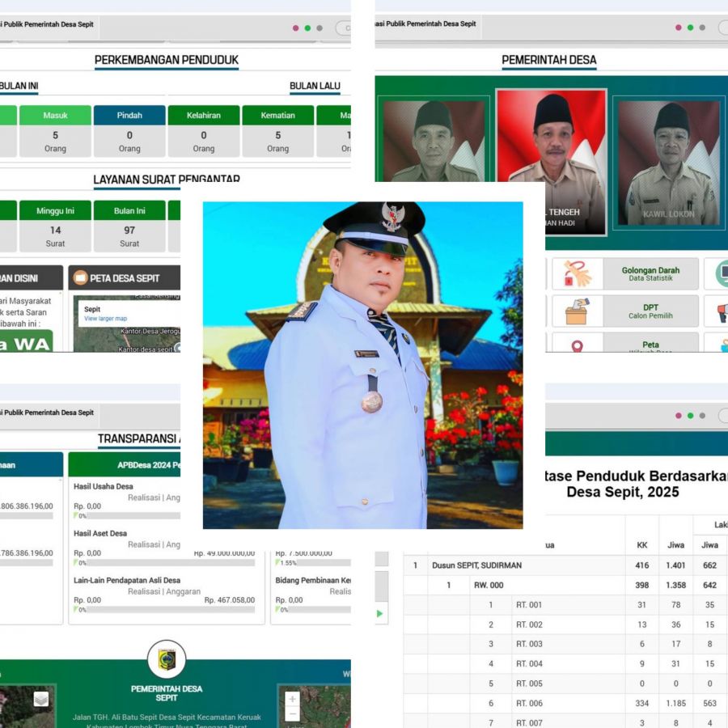The height and width of the screenshot is (728, 728).
Task: Click the RW. 000 row
Action: click(x=565, y=585)
